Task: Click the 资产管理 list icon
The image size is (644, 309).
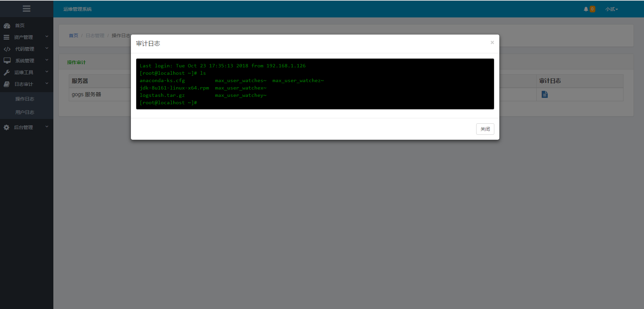Action: (x=6, y=37)
